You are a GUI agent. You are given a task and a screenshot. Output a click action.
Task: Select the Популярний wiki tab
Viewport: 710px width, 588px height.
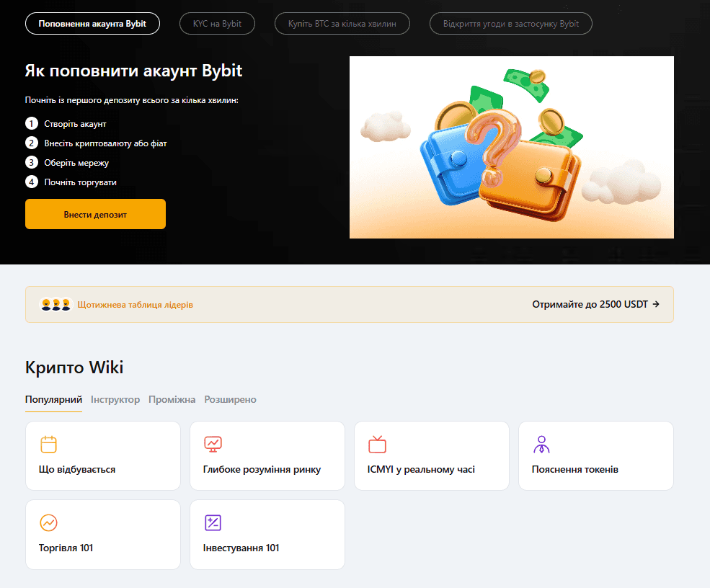[x=53, y=400]
